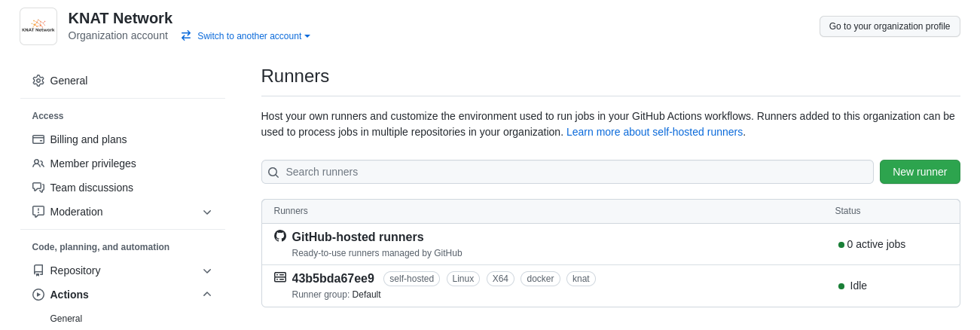The image size is (980, 330).
Task: Click the Moderation report icon
Action: tap(38, 212)
